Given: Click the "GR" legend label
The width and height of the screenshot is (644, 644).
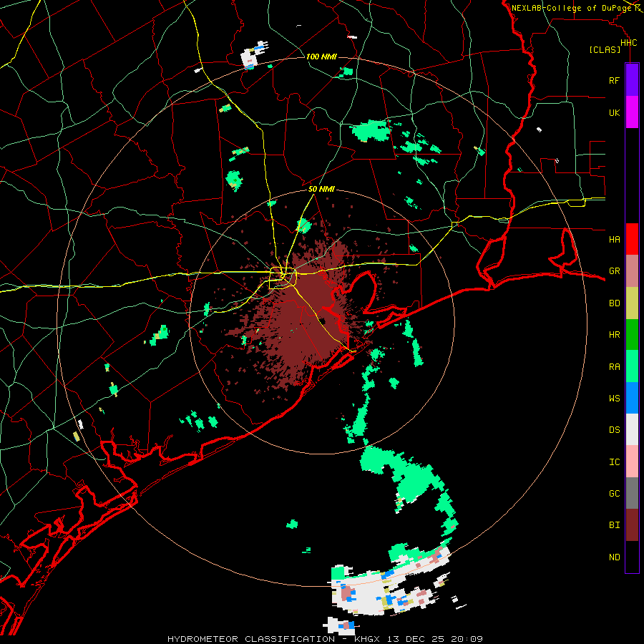Looking at the screenshot, I should (614, 271).
